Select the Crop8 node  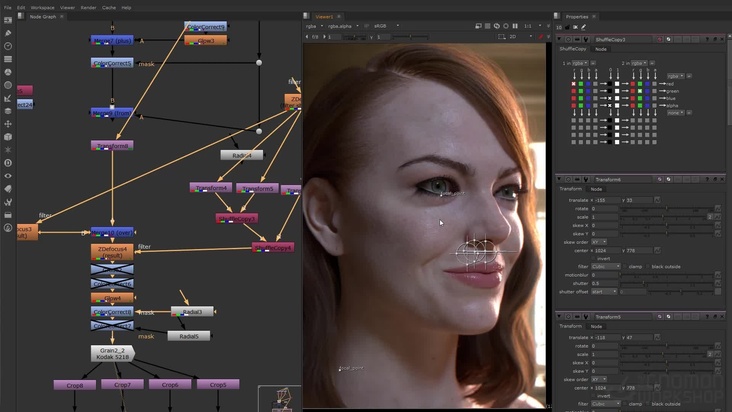click(x=74, y=384)
